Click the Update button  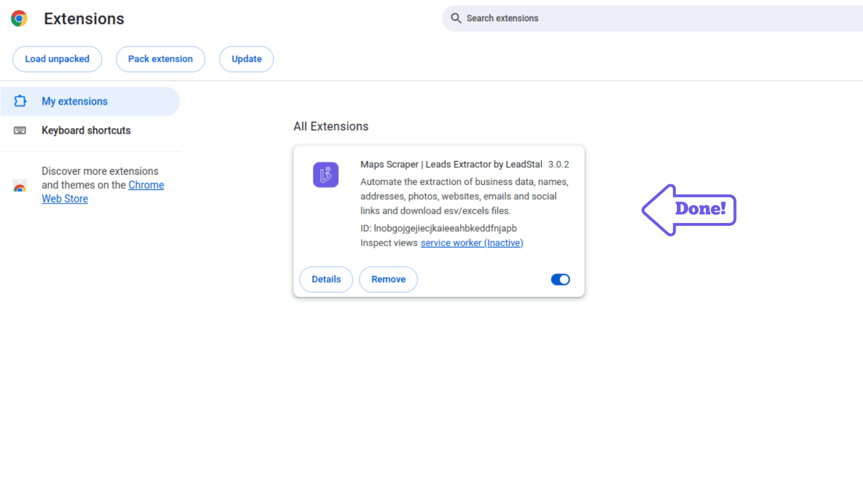246,59
